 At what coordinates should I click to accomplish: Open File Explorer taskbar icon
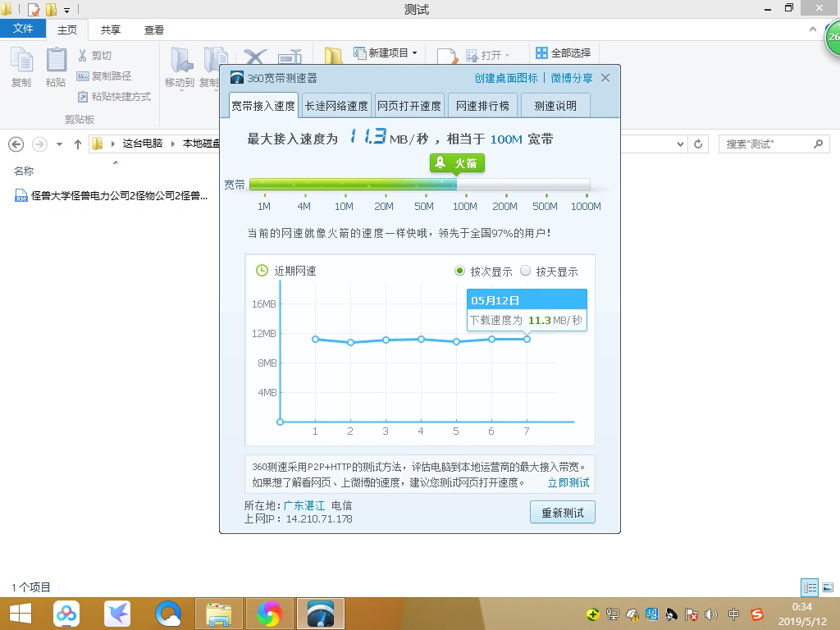tap(219, 614)
